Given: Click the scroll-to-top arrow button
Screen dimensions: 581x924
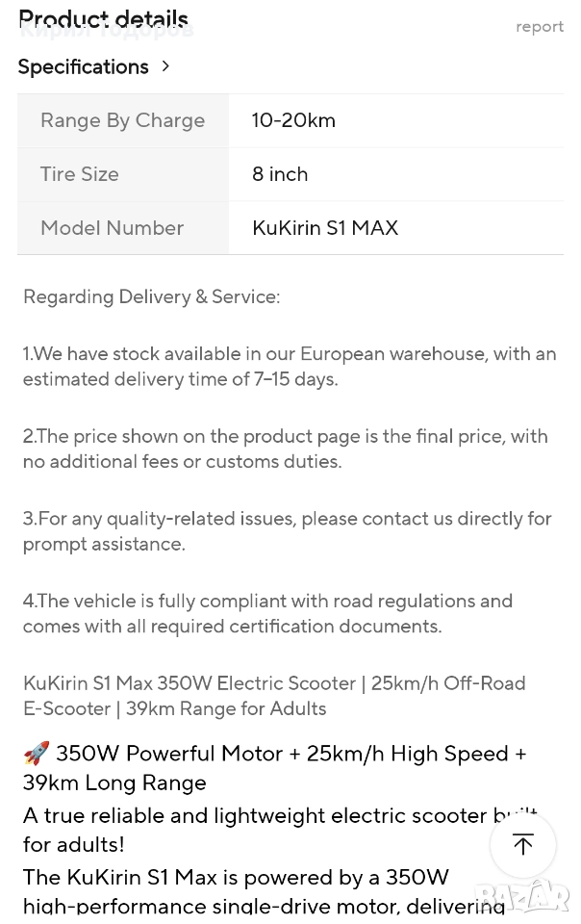Looking at the screenshot, I should 522,844.
